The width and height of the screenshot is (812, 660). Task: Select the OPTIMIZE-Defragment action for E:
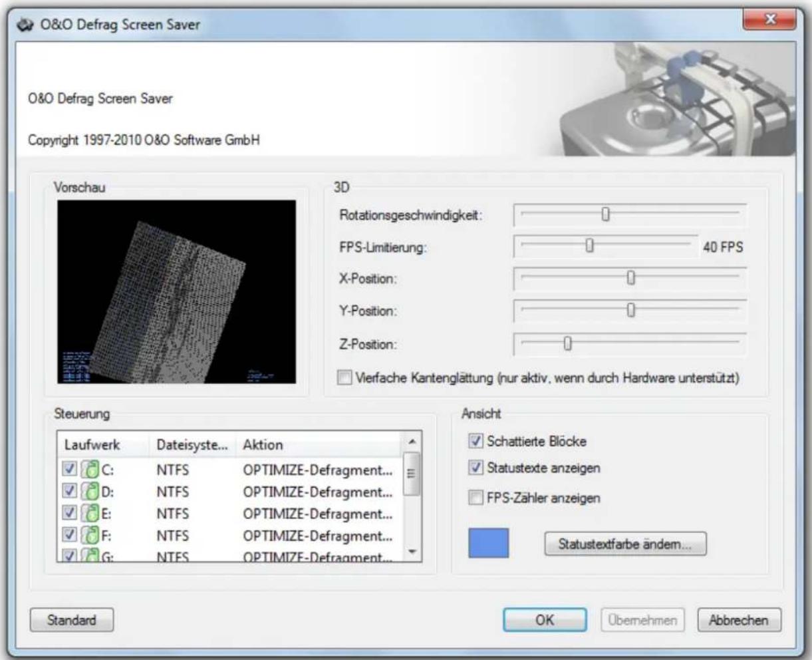[318, 514]
